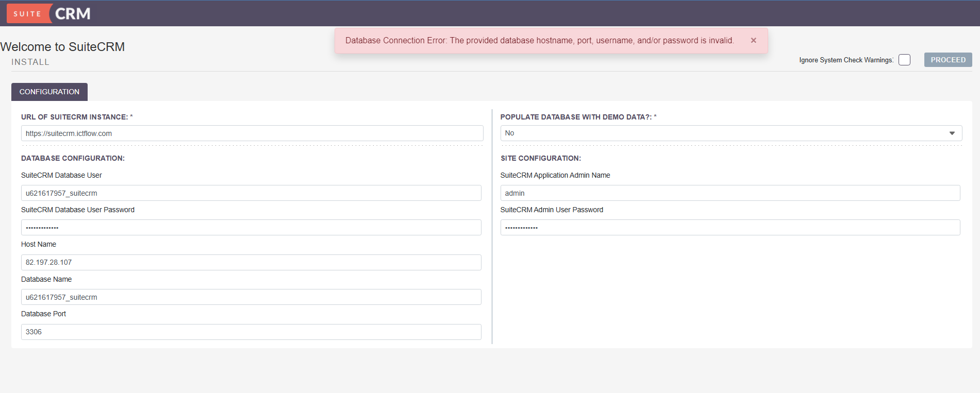Click the DATABASE CONFIGURATION section heading

coord(73,158)
